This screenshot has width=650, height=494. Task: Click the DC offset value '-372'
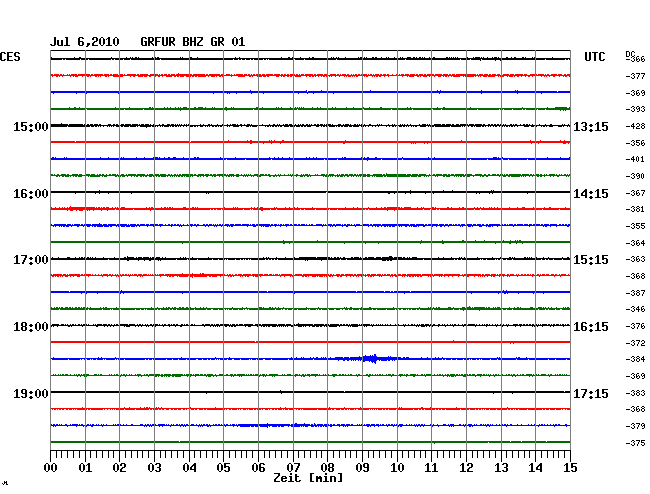(x=635, y=343)
